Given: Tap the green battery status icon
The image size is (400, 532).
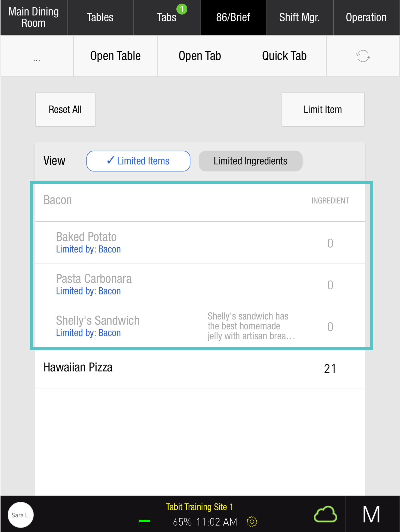Looking at the screenshot, I should point(144,522).
